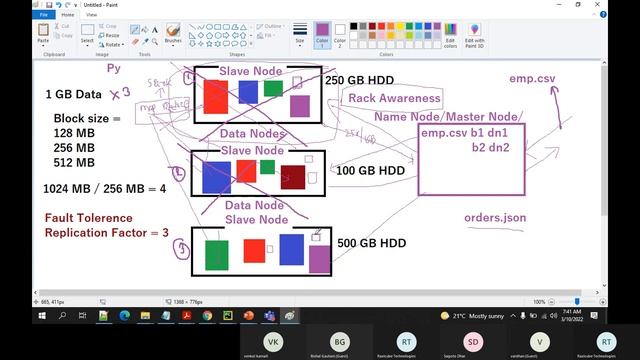640x360 pixels.
Task: Pick the five-point star shape
Action: pos(209,43)
